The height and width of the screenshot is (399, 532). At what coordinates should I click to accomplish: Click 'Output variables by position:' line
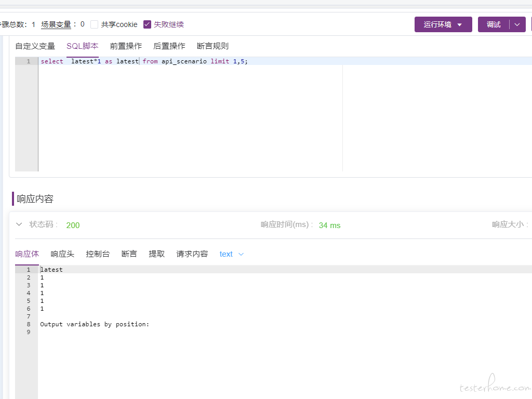click(x=95, y=324)
